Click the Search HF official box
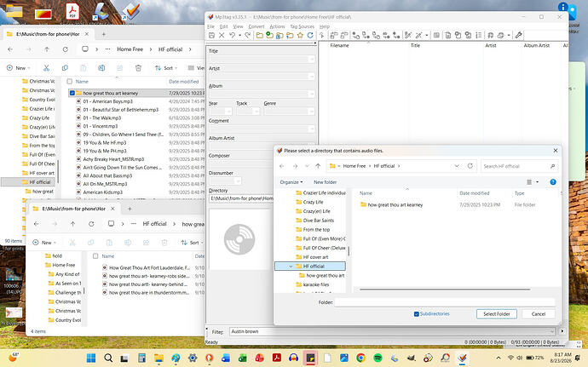588x367 pixels. (x=519, y=166)
